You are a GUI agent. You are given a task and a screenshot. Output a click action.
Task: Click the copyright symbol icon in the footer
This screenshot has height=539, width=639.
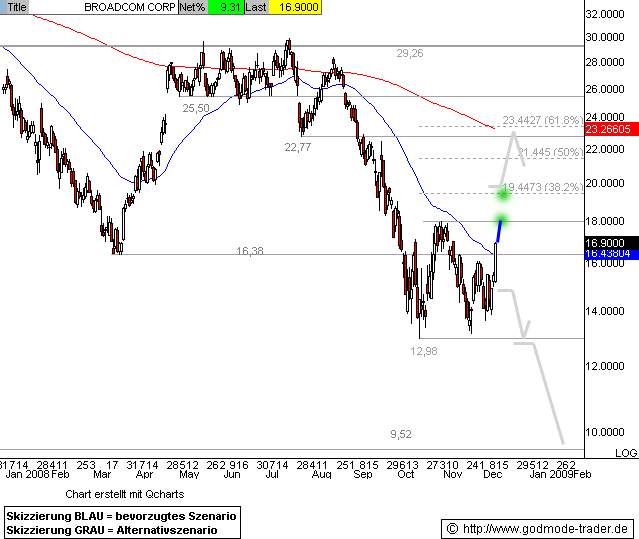[x=451, y=527]
